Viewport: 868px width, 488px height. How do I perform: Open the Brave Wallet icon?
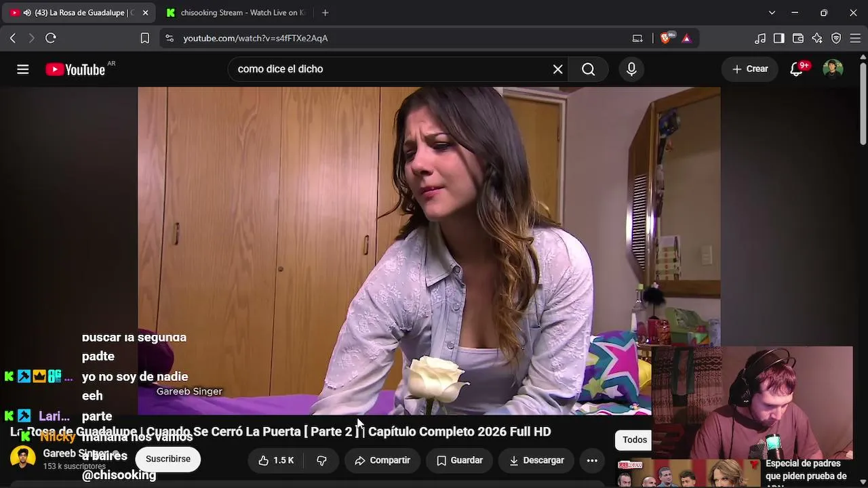[798, 38]
